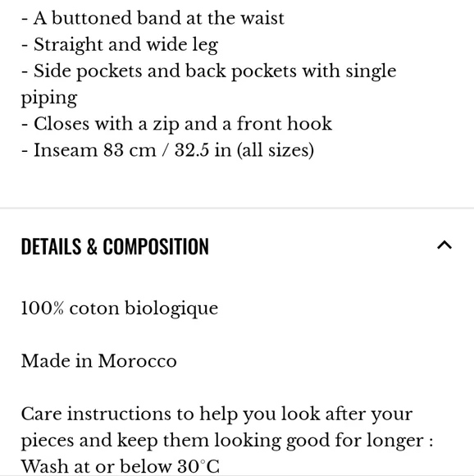Select the '100% coton biologique' composition text
This screenshot has height=476, width=474.
(x=120, y=309)
